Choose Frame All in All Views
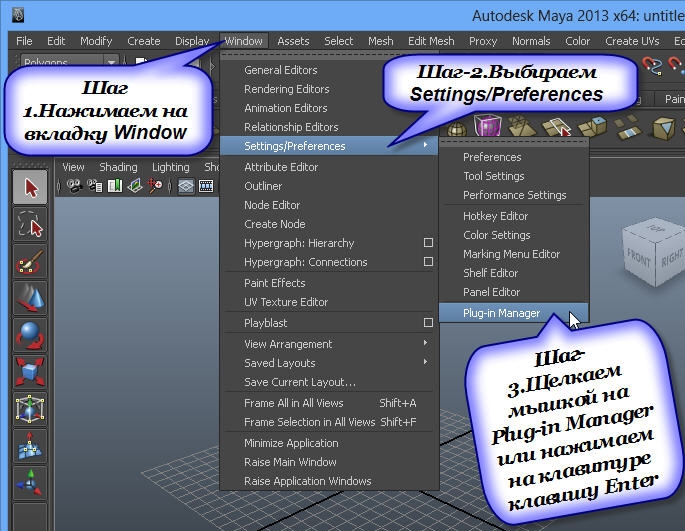The image size is (685, 531). [294, 403]
